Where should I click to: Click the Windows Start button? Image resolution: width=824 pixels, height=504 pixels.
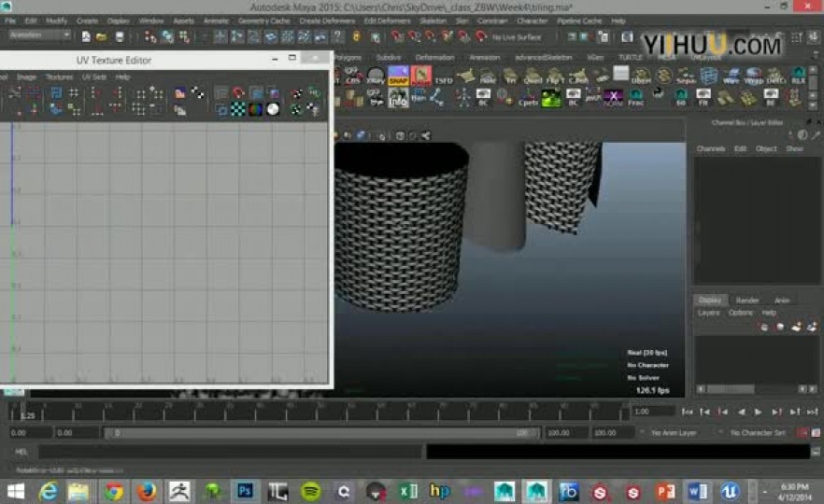click(15, 491)
